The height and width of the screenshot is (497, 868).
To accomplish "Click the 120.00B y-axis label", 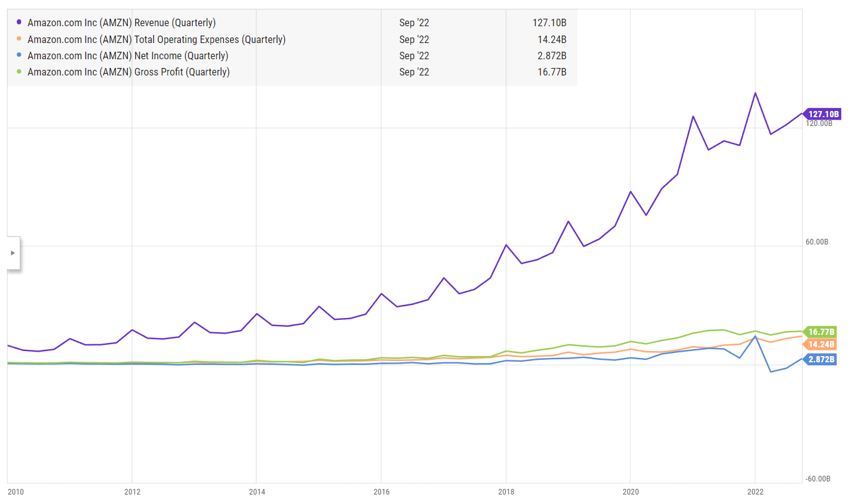I will coord(819,123).
